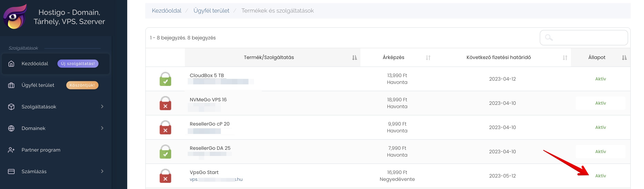644x189 pixels.
Task: Click the 2023-05-12 due date
Action: pos(502,176)
